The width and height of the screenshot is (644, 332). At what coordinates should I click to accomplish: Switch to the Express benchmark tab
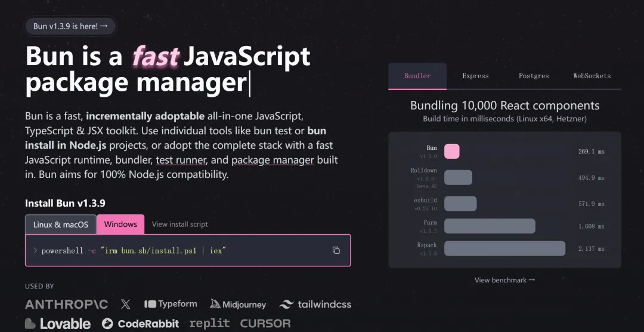(x=476, y=76)
